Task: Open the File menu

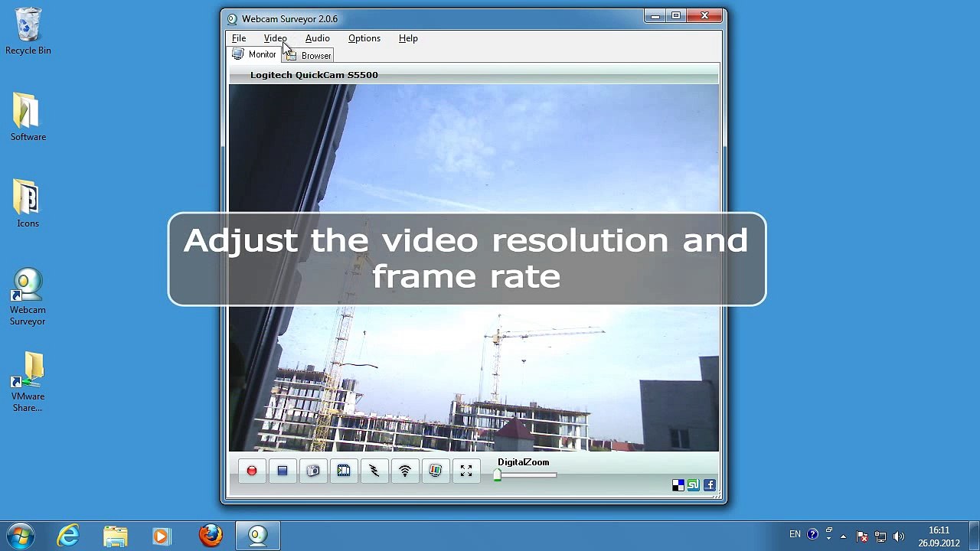Action: click(x=239, y=38)
